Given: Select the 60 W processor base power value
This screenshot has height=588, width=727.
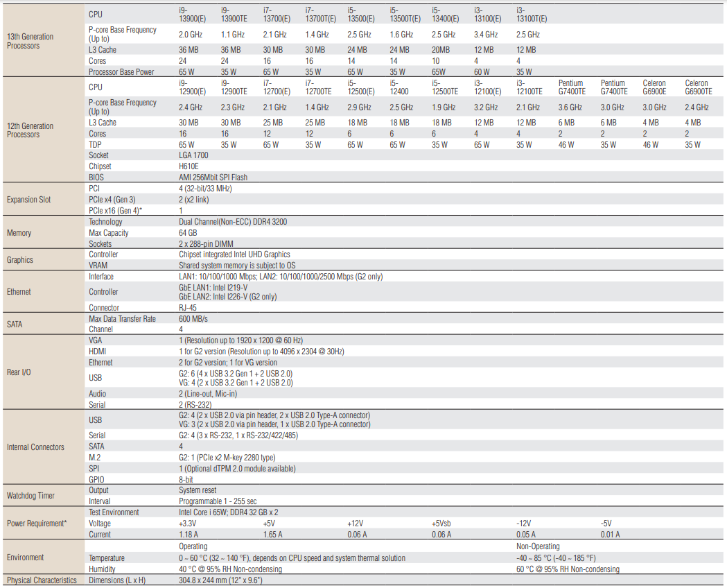Looking at the screenshot, I should 482,72.
